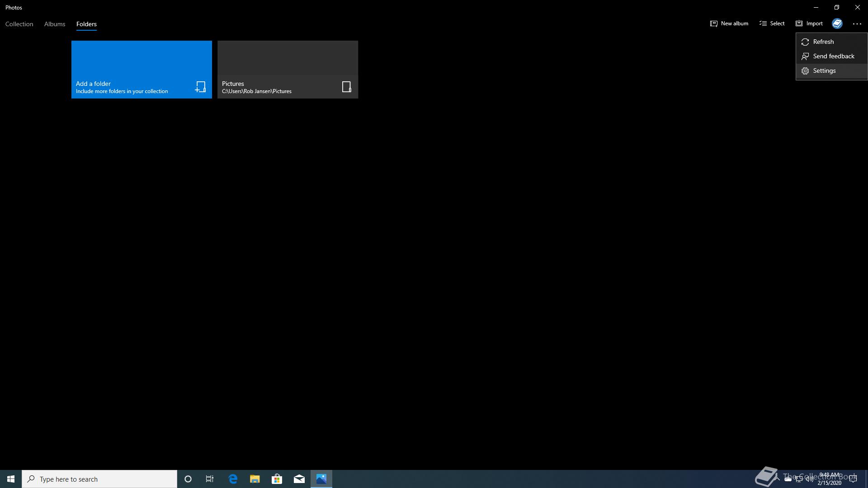Open Microsoft Edge from the taskbar

click(x=233, y=479)
